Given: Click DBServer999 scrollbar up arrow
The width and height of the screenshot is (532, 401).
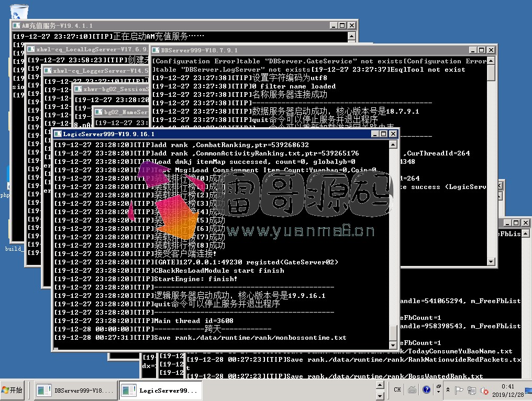Looking at the screenshot, I should point(491,61).
